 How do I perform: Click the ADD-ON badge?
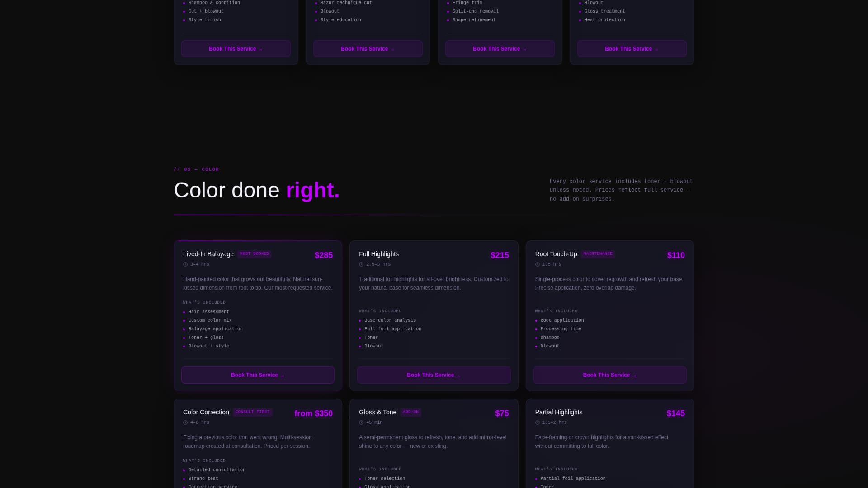410,412
